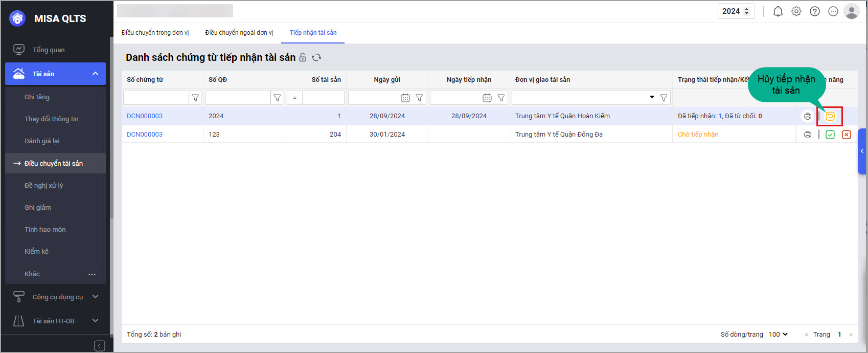
Task: Select Ghi tăng in the sidebar
Action: 37,97
